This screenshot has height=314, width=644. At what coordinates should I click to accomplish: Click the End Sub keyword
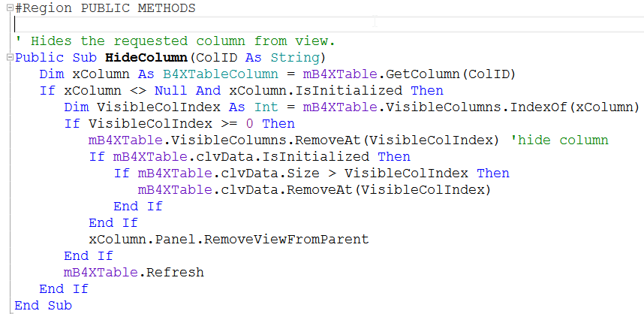pos(44,305)
